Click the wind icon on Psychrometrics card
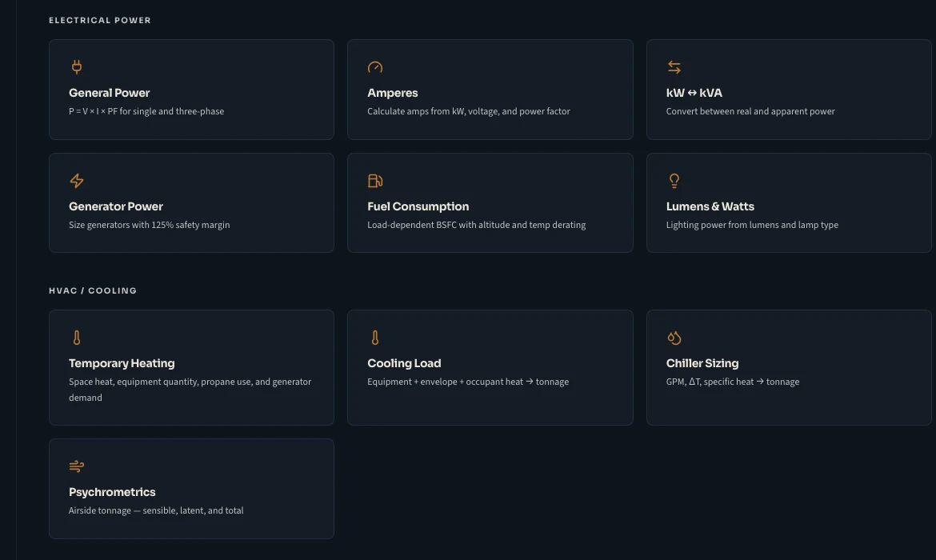This screenshot has height=560, width=936. coord(77,466)
